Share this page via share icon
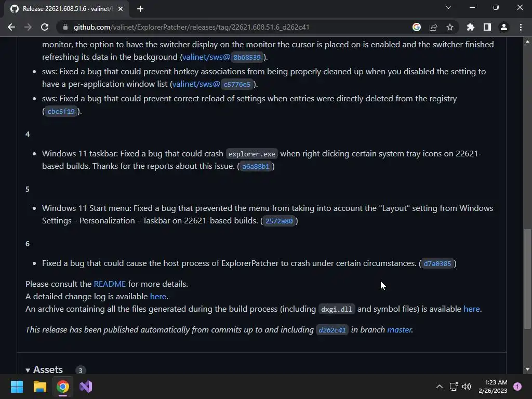This screenshot has width=532, height=399. pos(433,27)
